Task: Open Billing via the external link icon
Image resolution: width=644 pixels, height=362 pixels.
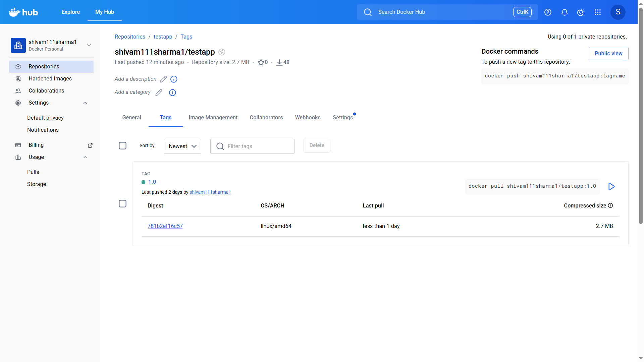Action: (x=90, y=145)
